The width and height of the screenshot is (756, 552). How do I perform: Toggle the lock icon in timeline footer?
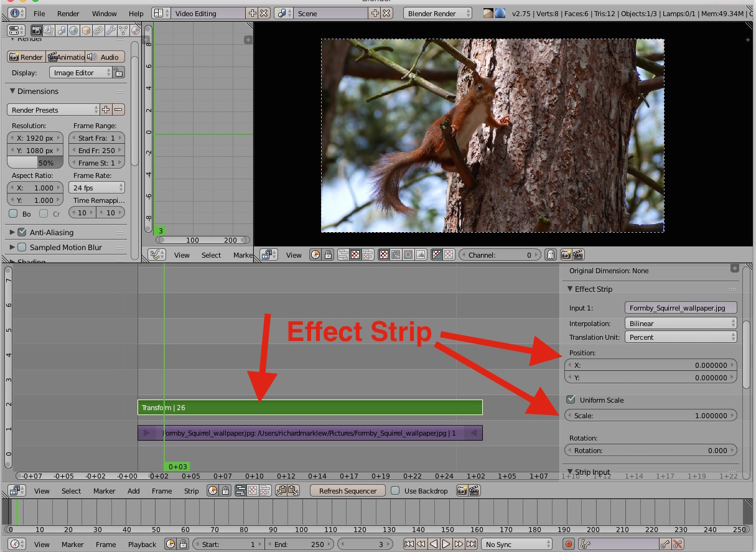tap(183, 544)
